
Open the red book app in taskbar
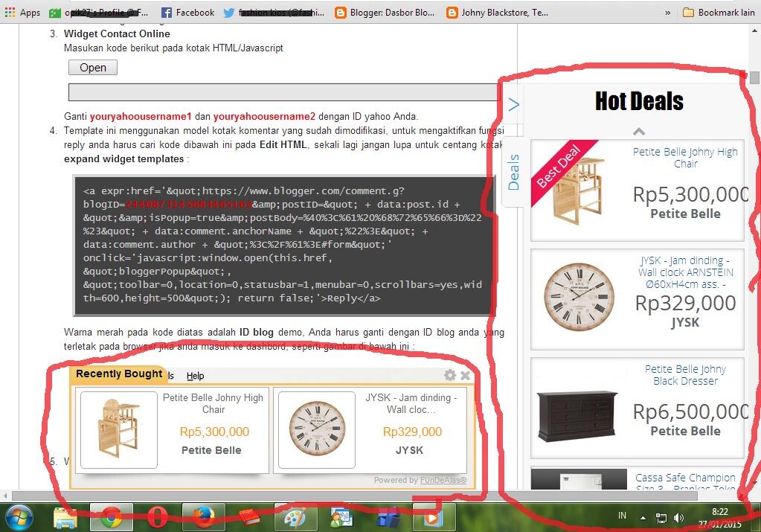point(249,518)
